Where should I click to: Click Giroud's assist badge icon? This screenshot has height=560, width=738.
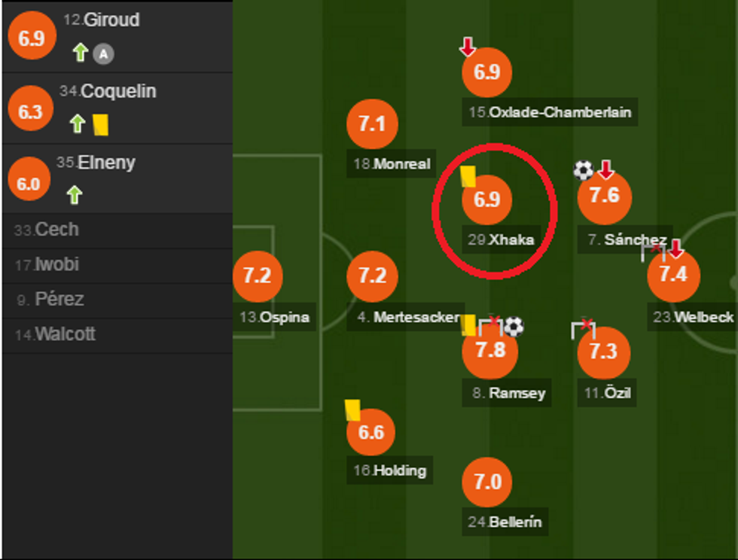tap(102, 53)
